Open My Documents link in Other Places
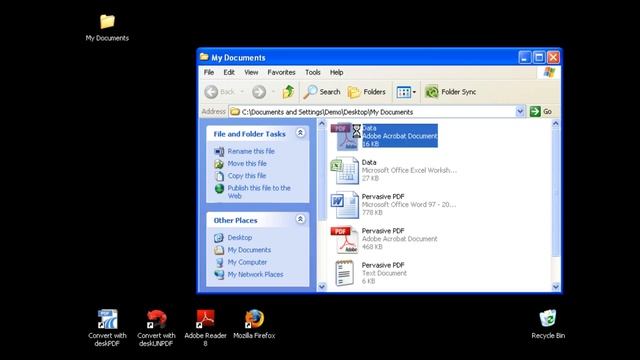 point(249,250)
